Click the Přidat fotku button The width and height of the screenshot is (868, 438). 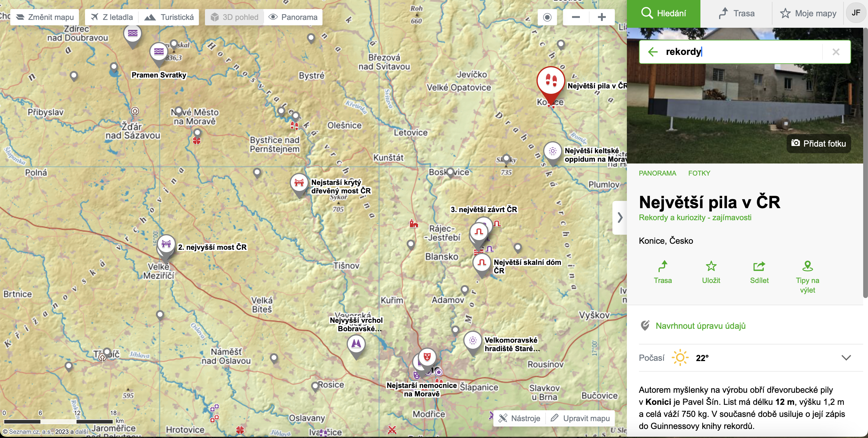(x=819, y=144)
